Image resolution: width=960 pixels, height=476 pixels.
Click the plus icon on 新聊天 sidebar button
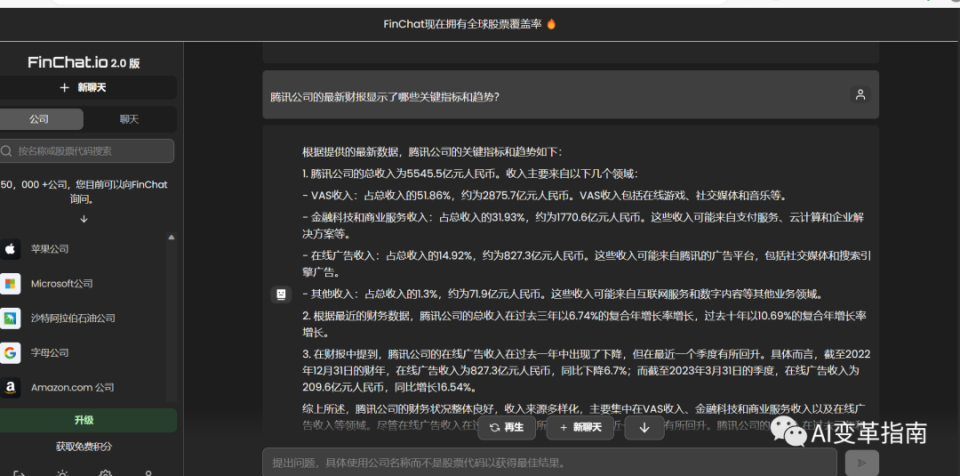64,88
